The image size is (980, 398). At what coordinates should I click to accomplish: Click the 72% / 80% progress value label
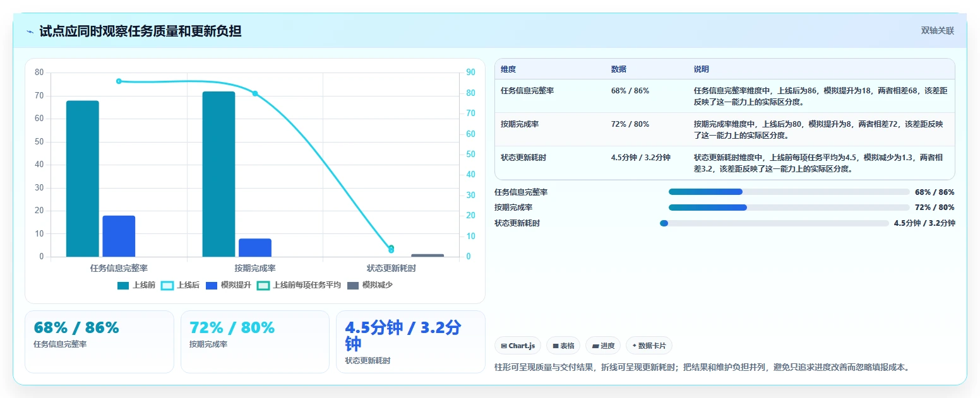coord(935,208)
